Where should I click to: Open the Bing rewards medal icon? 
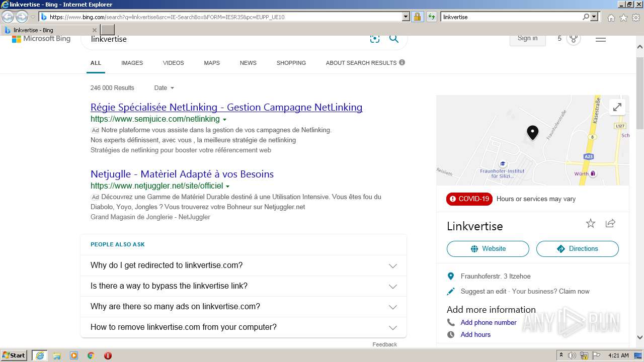pyautogui.click(x=574, y=39)
